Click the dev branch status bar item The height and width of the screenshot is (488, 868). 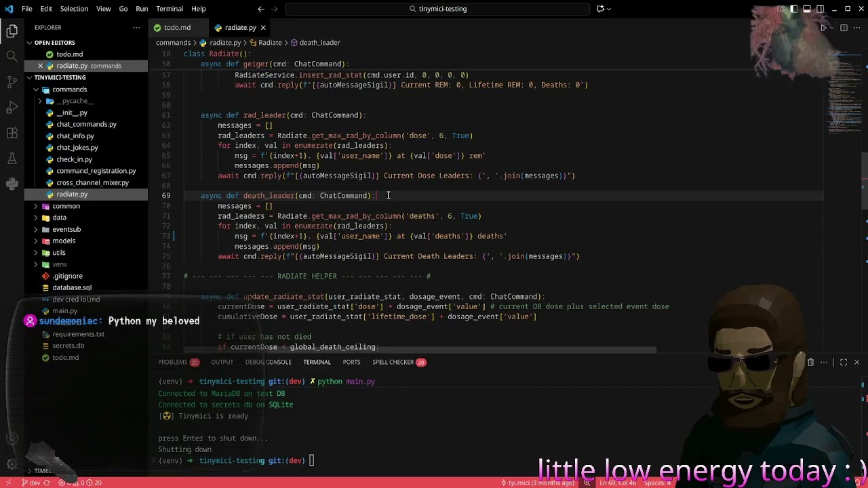(x=31, y=483)
